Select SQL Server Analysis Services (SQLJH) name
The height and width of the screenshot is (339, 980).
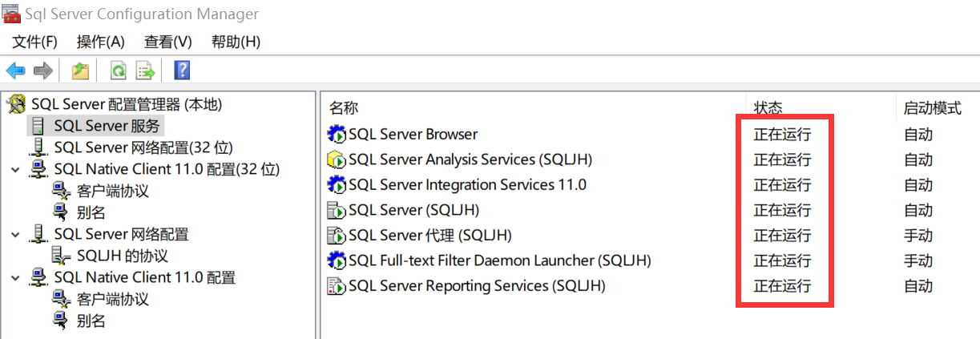[x=470, y=159]
